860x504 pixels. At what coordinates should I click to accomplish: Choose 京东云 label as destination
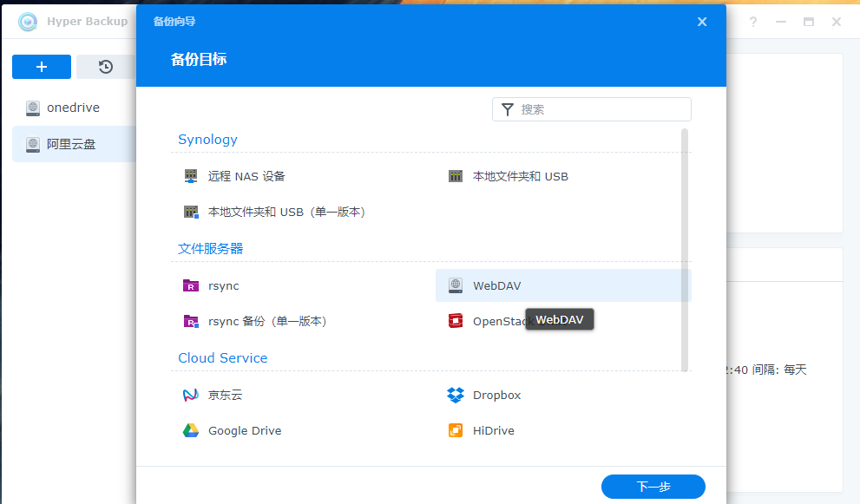pos(226,395)
